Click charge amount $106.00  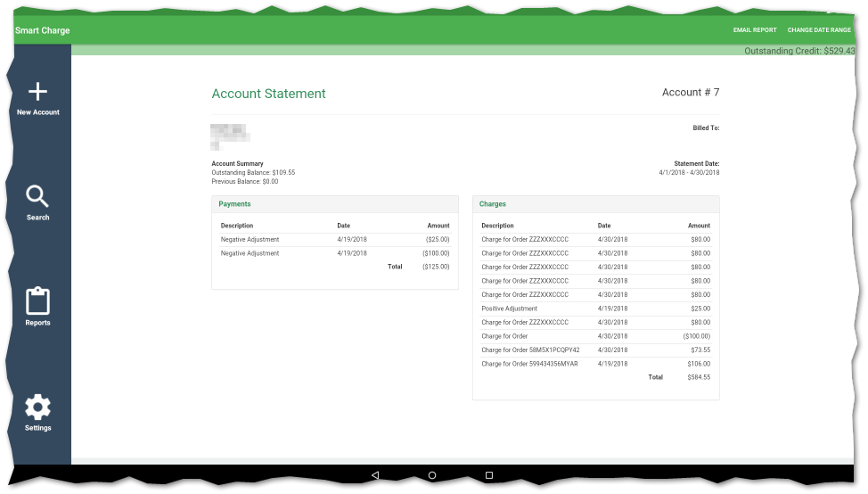pyautogui.click(x=699, y=364)
